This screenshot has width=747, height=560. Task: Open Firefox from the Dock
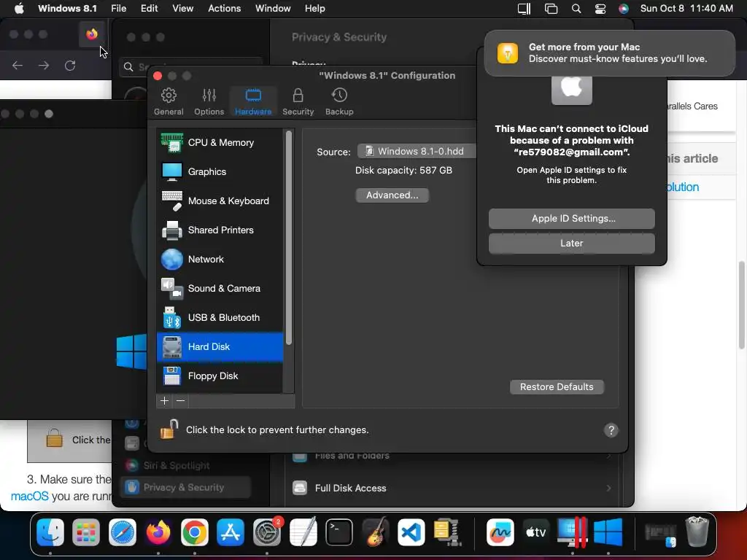[x=158, y=532]
